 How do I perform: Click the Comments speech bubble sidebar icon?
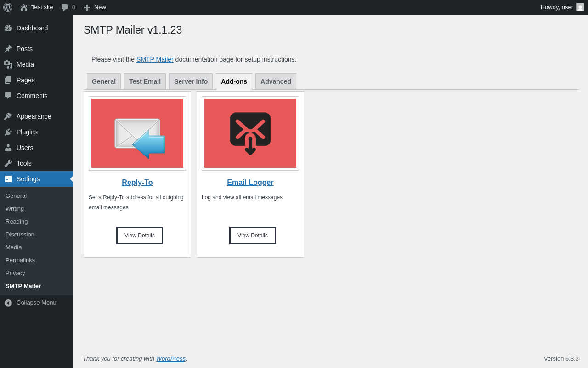click(8, 96)
